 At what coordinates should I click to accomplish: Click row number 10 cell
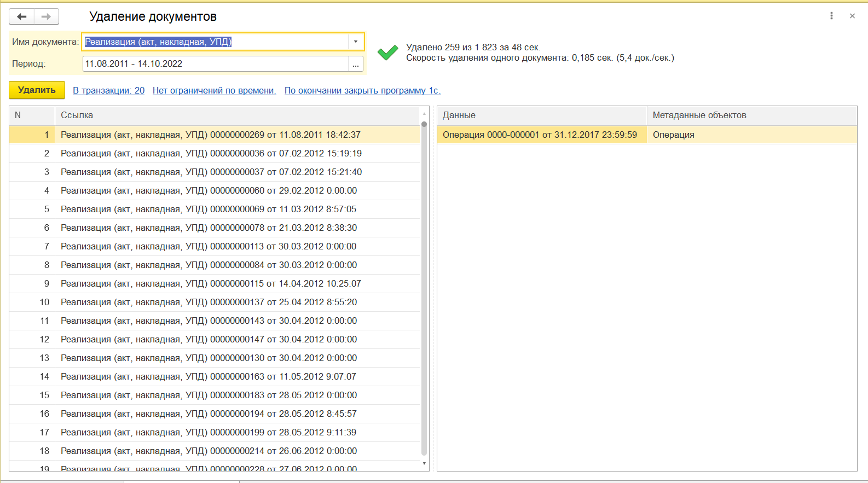coord(32,302)
